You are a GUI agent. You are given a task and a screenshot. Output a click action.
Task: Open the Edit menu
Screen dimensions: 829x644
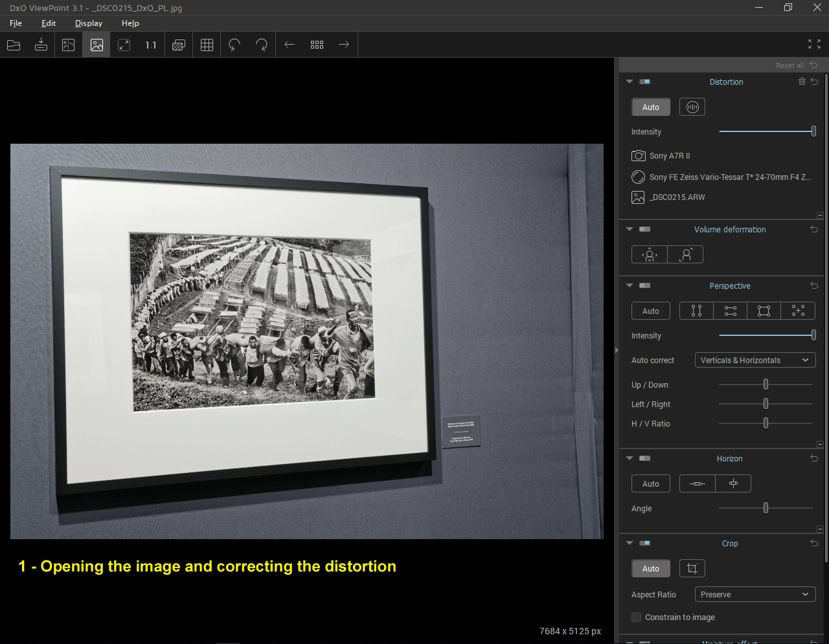(x=49, y=23)
